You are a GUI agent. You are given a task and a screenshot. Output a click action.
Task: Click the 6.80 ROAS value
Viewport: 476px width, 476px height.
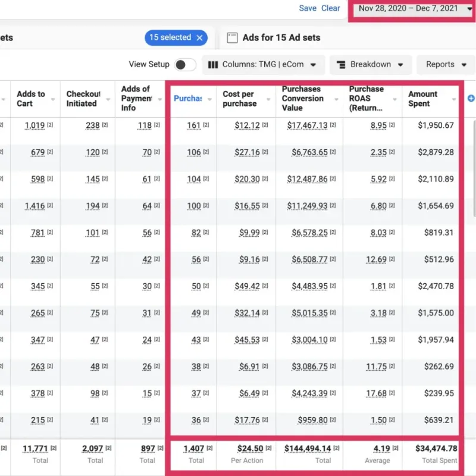378,206
